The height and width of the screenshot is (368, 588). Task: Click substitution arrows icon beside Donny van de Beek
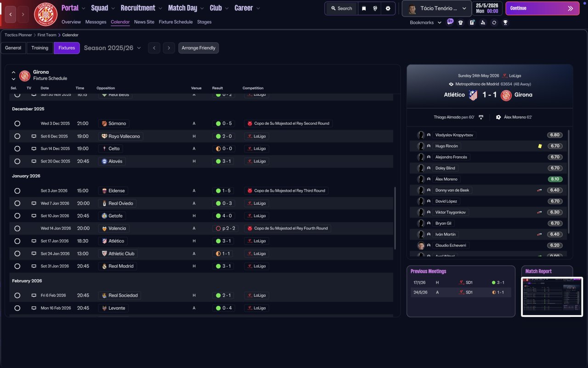(x=539, y=190)
